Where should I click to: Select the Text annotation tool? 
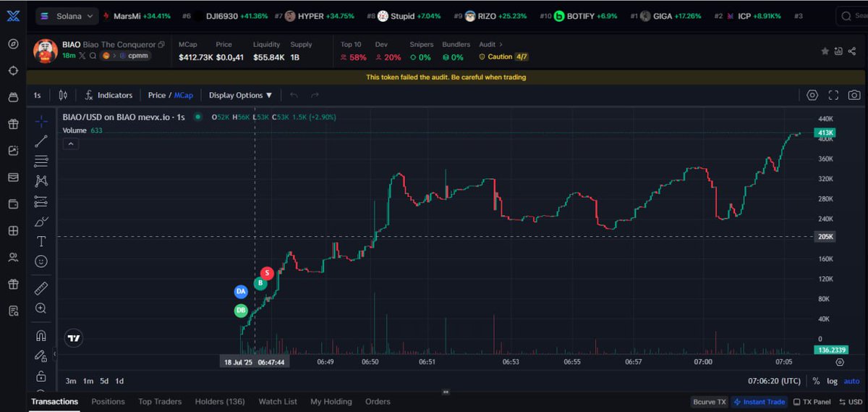pos(41,241)
